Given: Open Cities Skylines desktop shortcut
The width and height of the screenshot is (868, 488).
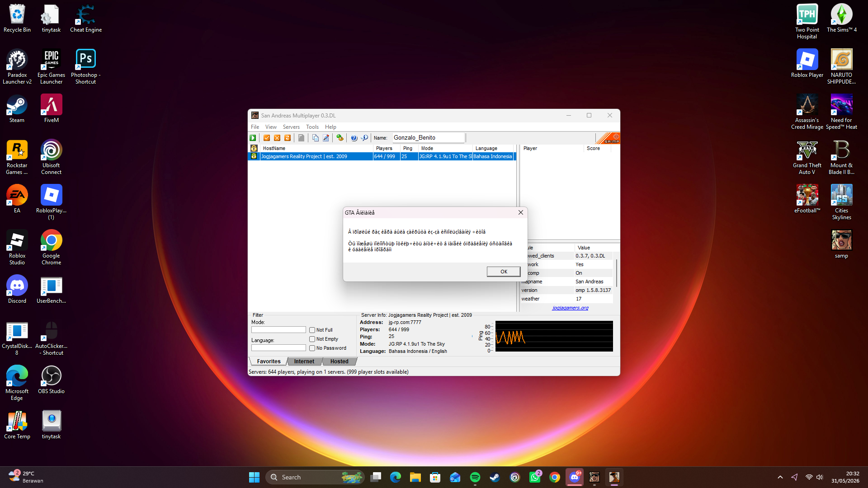Looking at the screenshot, I should (841, 202).
